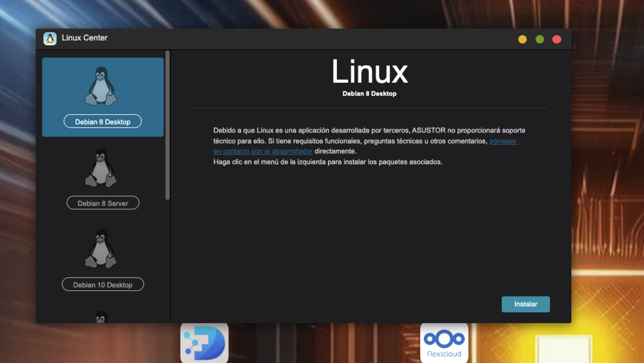The image size is (644, 363).
Task: Click the Debian 10 Desktop label button
Action: click(103, 284)
